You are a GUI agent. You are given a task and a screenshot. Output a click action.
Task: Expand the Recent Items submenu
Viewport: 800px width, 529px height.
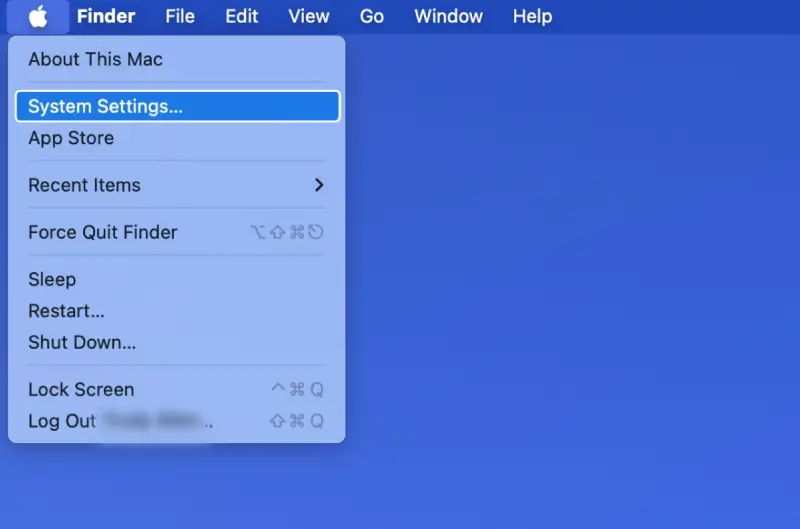tap(177, 185)
